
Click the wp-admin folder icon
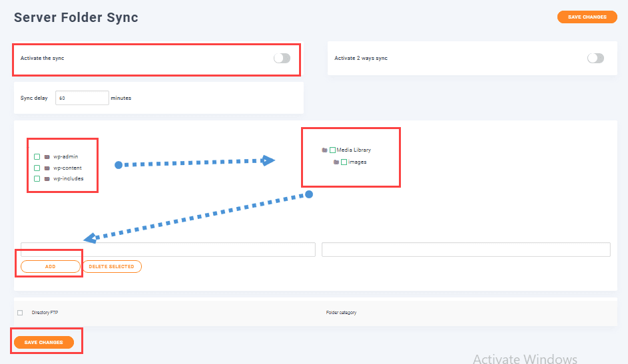pos(47,157)
